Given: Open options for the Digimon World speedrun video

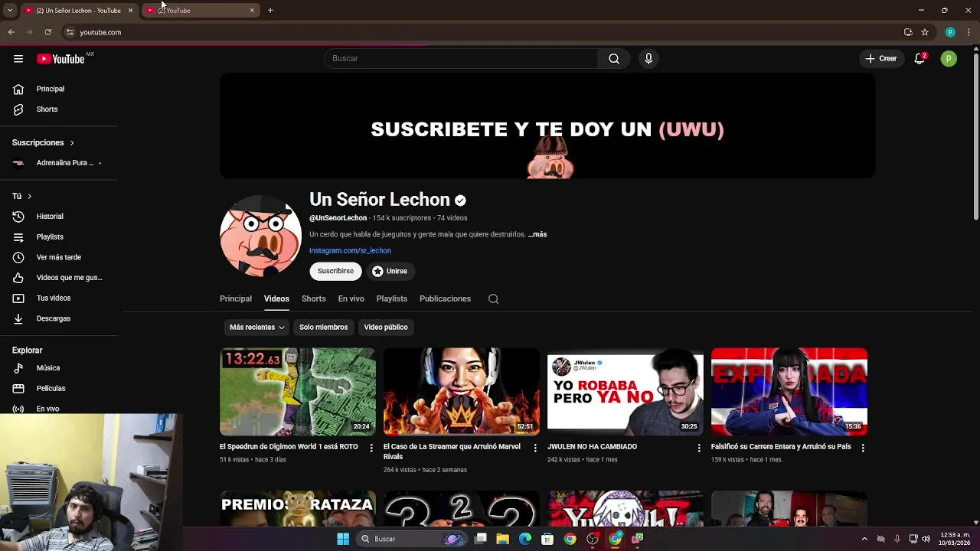Looking at the screenshot, I should (371, 448).
